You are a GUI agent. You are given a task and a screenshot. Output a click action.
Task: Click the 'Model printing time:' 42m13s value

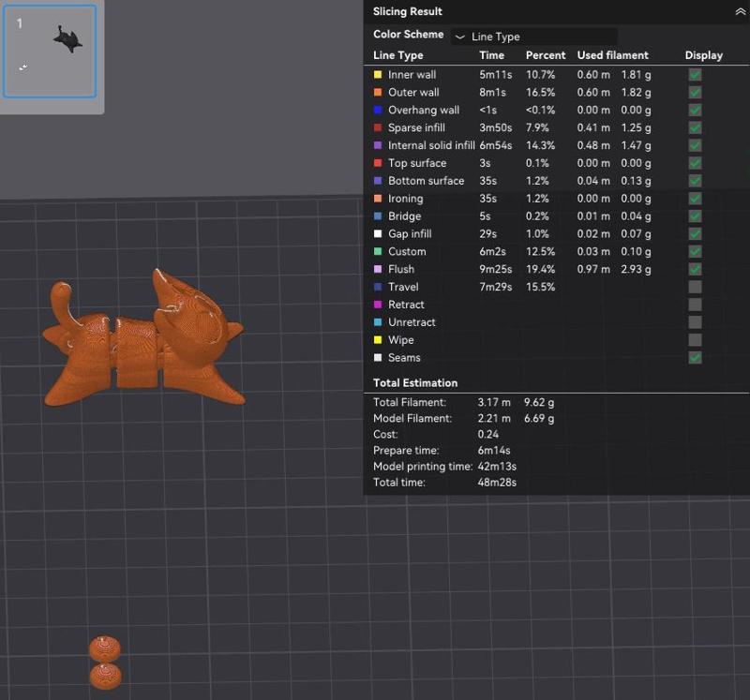click(497, 466)
